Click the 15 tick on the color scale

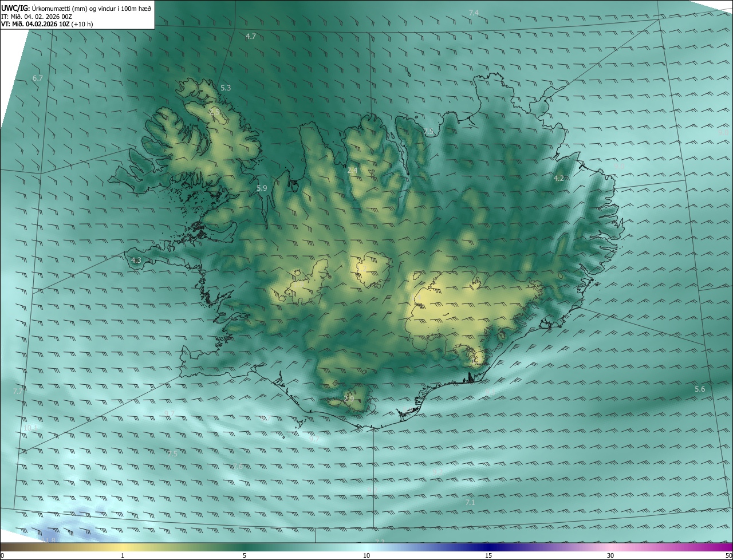pos(488,555)
